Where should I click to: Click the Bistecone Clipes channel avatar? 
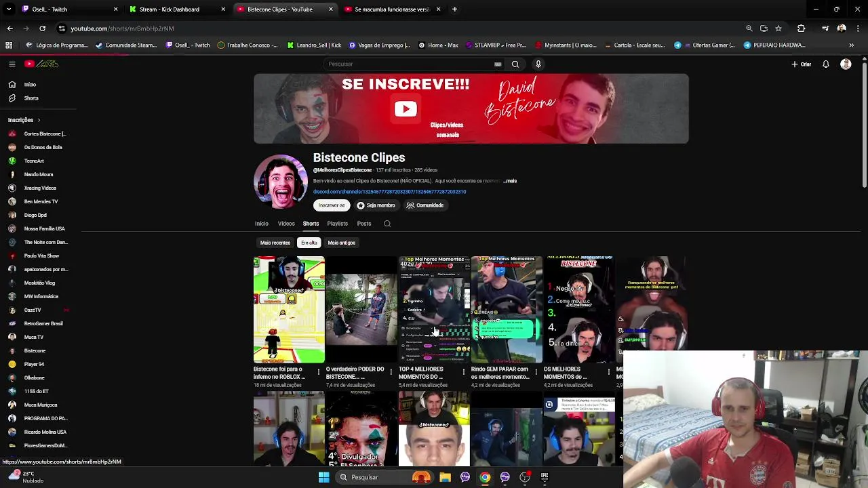(281, 182)
